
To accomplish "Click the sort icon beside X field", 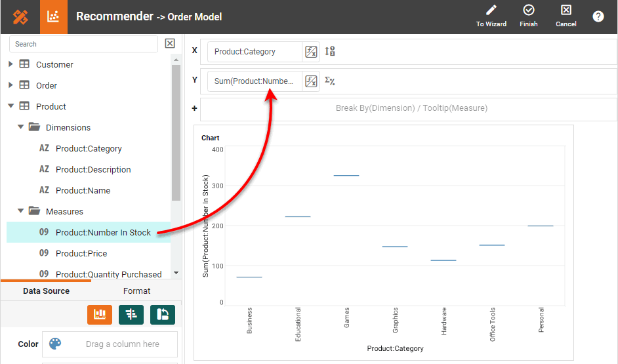I will tap(330, 51).
